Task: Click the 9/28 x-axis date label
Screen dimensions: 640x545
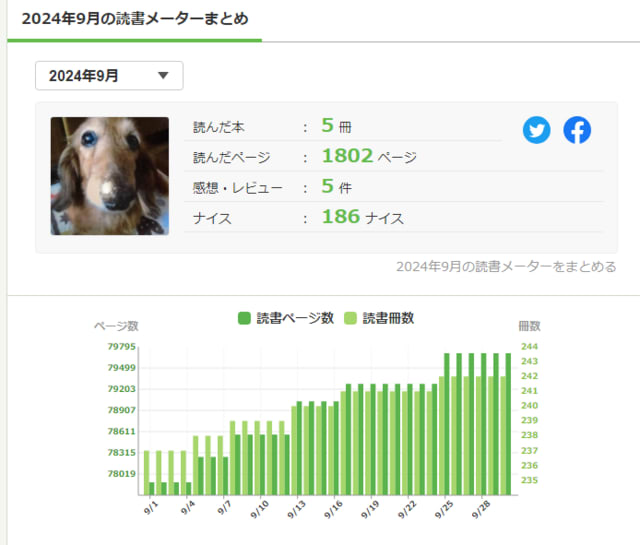Action: [x=480, y=509]
